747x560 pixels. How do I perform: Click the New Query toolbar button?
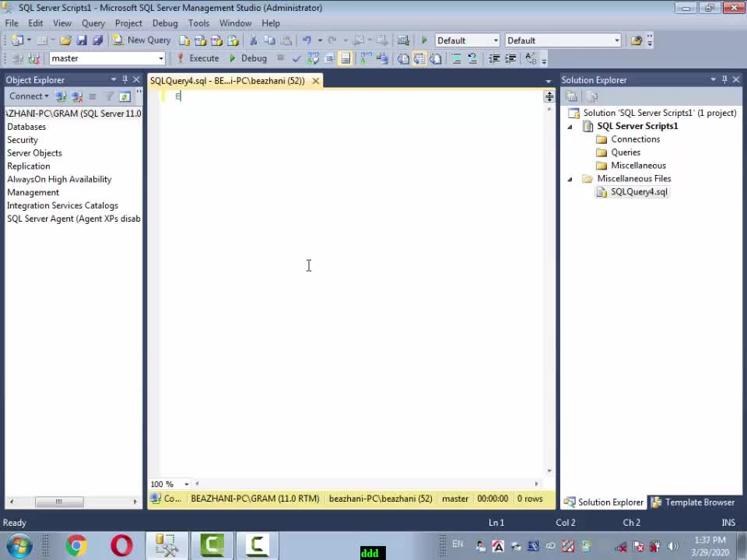pyautogui.click(x=142, y=40)
